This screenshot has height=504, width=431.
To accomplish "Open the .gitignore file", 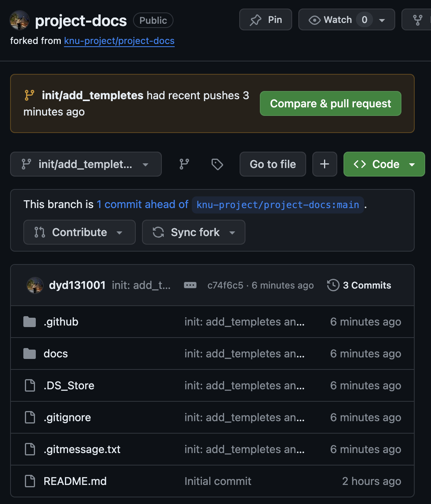I will pos(67,417).
